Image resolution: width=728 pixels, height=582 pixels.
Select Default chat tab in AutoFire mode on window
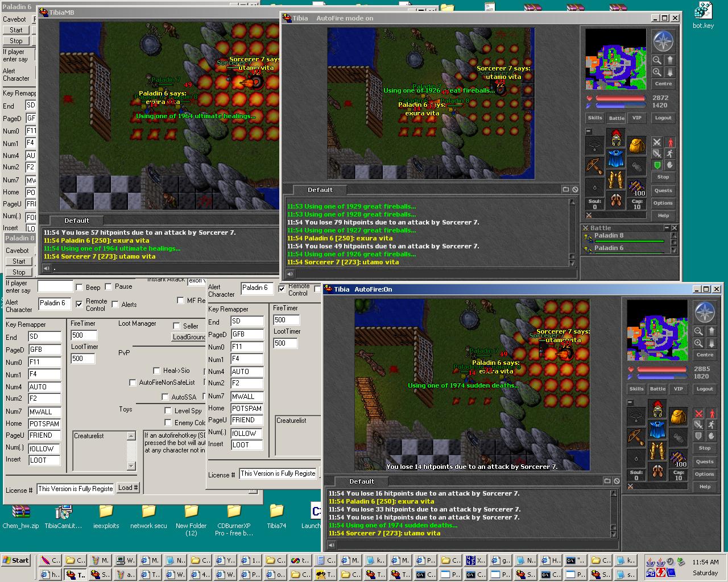(320, 190)
